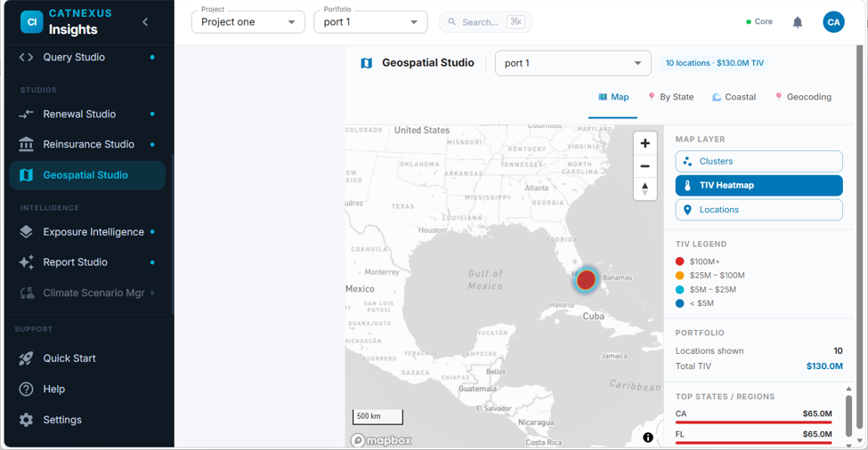The height and width of the screenshot is (450, 868).
Task: Click the Mapbox logo on the map
Action: (381, 440)
